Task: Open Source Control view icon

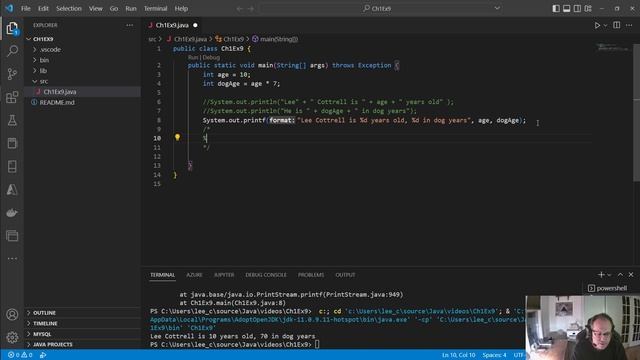Action: pos(12,74)
